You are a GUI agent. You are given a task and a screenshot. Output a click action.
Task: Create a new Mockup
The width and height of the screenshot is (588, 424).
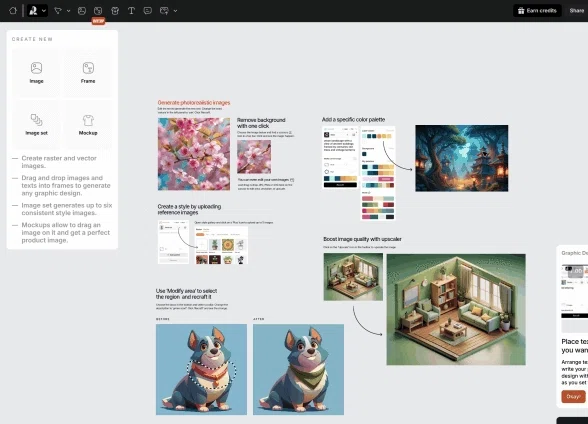[x=88, y=124]
